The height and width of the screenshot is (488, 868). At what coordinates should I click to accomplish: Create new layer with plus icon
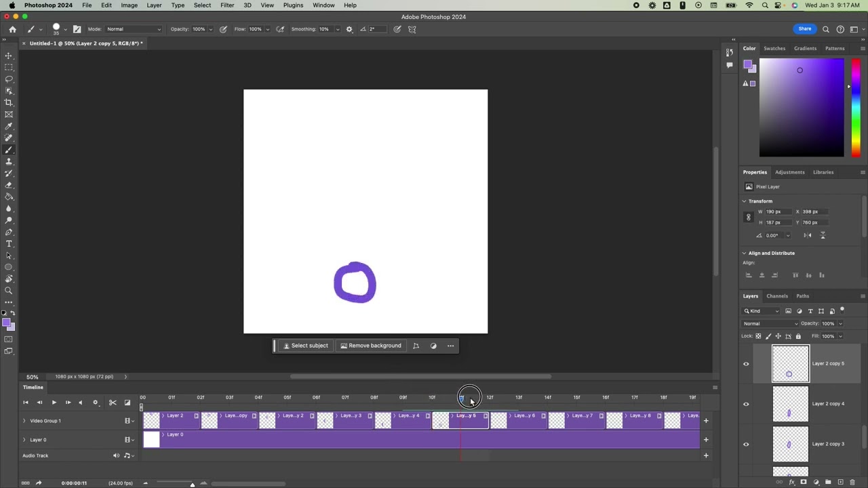tap(840, 482)
